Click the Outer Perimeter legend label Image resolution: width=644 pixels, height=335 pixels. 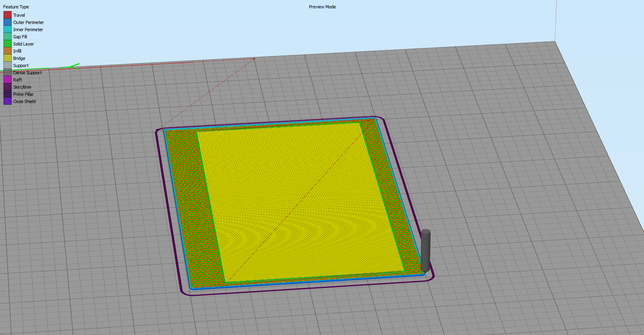28,22
